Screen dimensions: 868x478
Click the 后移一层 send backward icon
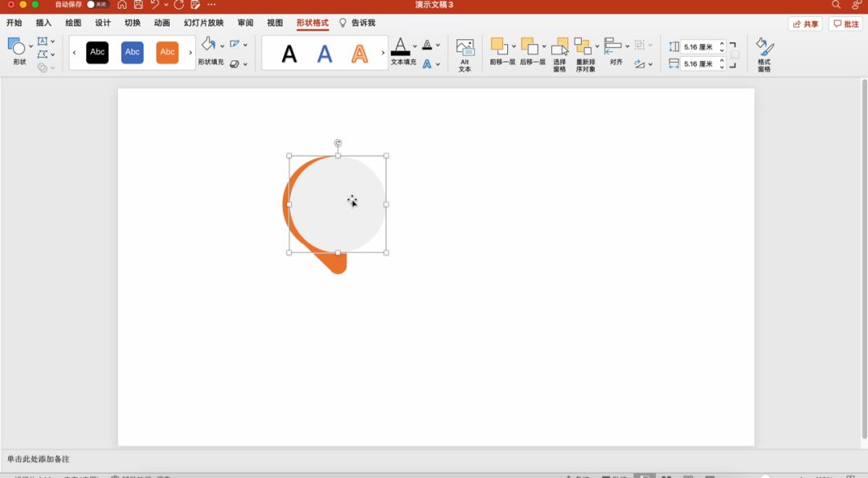pos(529,47)
